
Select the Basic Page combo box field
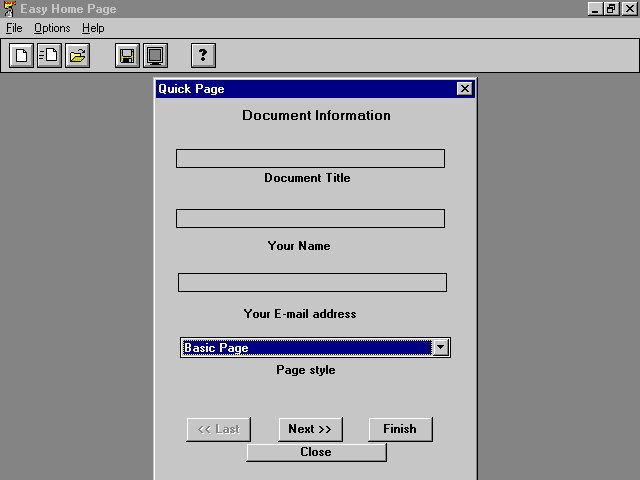[x=306, y=347]
